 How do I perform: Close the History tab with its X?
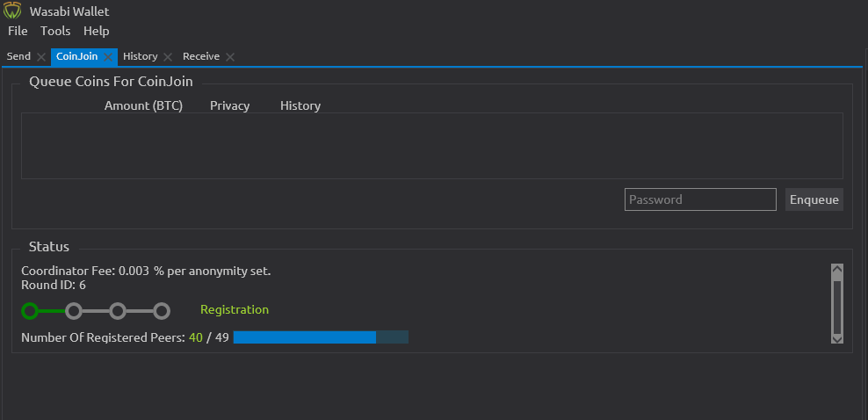click(x=168, y=57)
